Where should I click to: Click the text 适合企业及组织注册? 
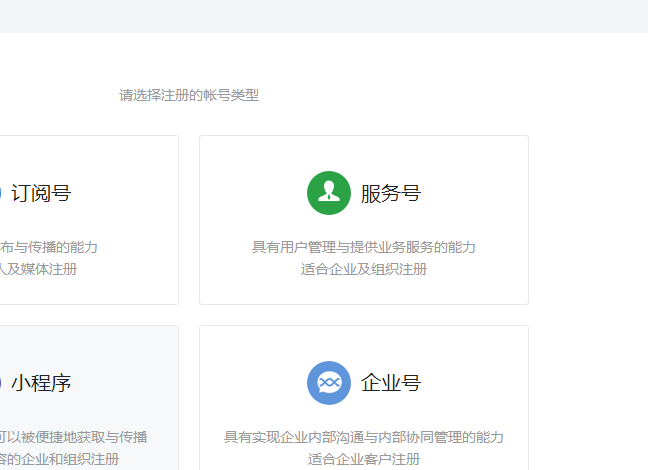(364, 269)
